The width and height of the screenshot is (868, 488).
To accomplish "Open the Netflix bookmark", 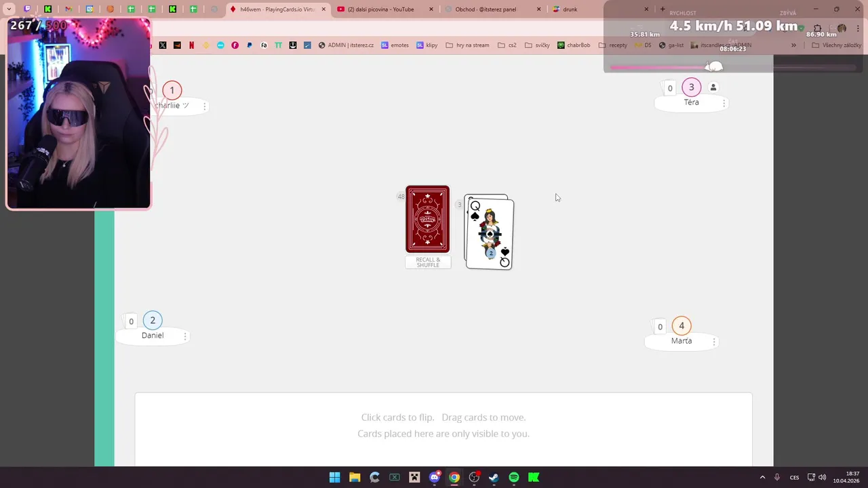I will pos(191,45).
